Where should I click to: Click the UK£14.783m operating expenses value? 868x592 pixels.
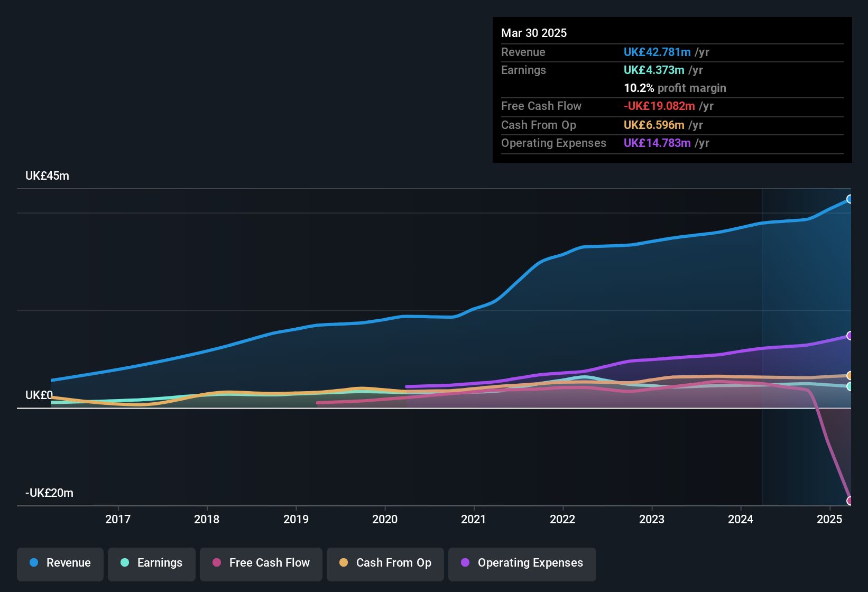pyautogui.click(x=657, y=143)
